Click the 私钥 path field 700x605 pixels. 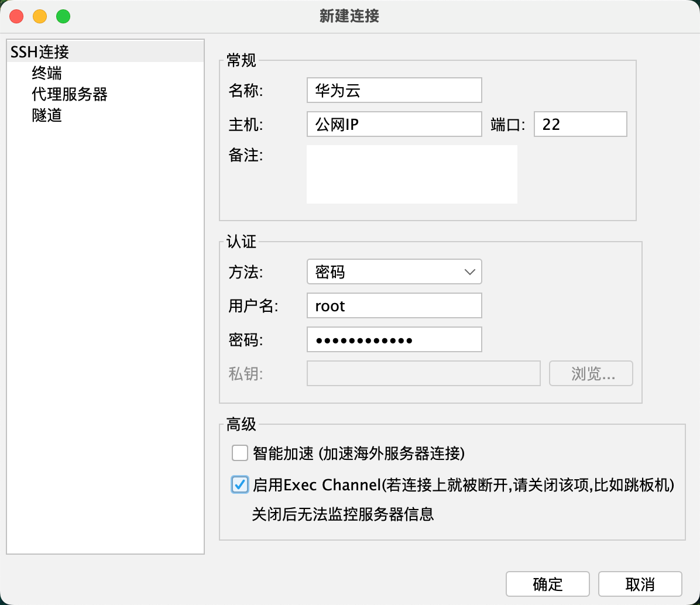423,374
